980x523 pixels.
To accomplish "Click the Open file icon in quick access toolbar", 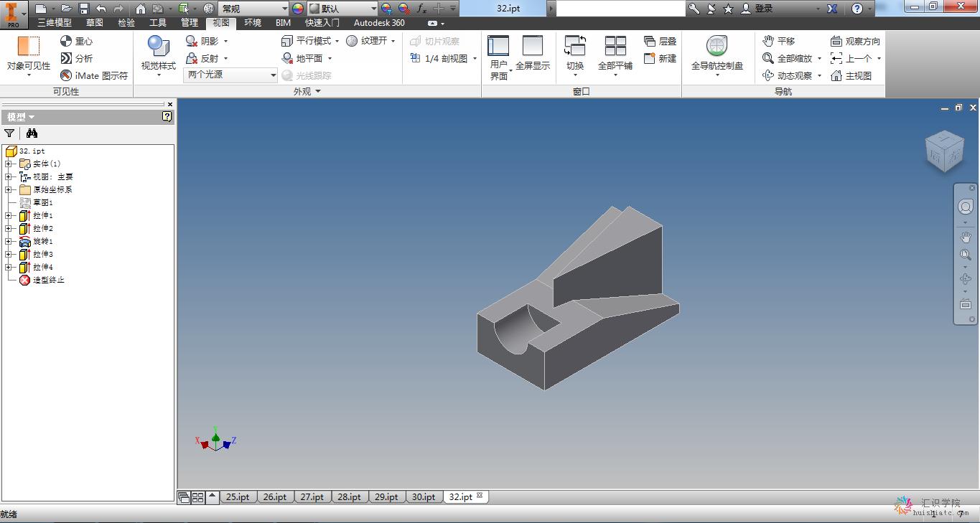I will pos(66,9).
